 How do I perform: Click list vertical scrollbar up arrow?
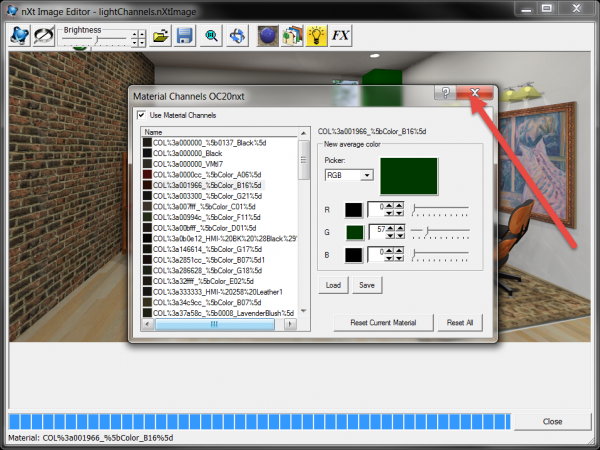click(303, 133)
